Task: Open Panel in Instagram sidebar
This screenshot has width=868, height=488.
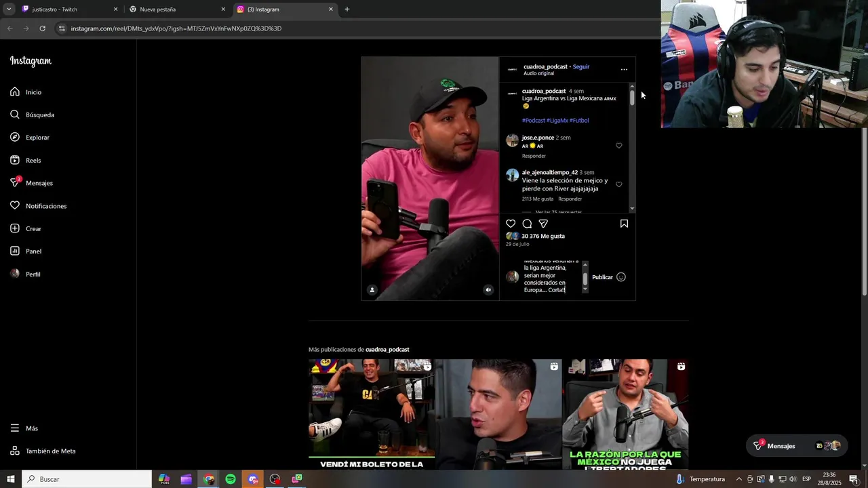Action: [26, 251]
